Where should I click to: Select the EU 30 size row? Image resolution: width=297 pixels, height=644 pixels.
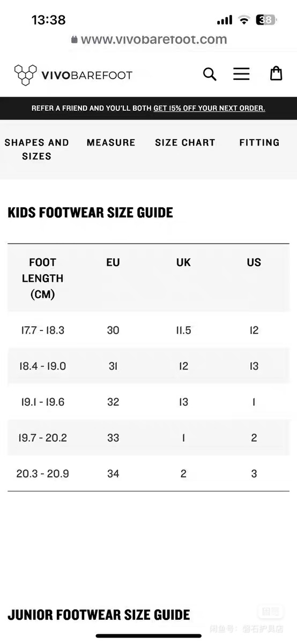click(x=148, y=330)
